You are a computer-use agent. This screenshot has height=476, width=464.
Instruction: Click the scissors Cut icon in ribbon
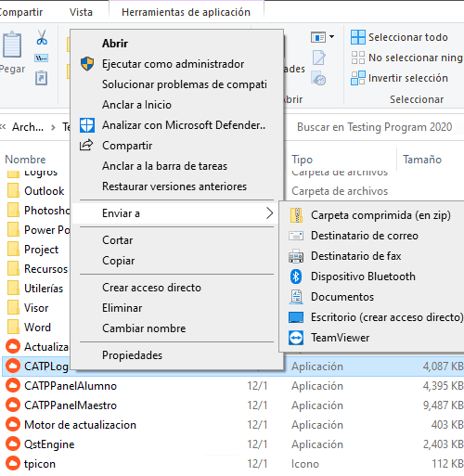click(x=42, y=37)
